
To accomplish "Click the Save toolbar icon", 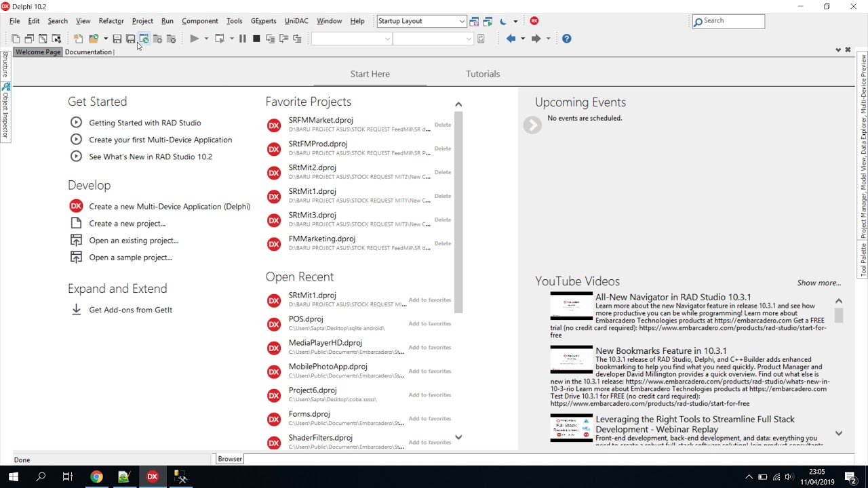I will (117, 39).
